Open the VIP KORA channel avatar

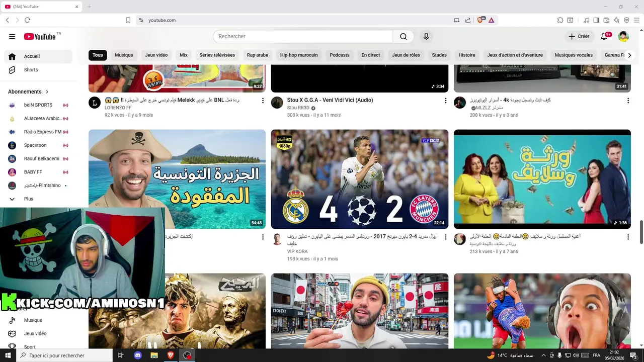click(x=277, y=239)
